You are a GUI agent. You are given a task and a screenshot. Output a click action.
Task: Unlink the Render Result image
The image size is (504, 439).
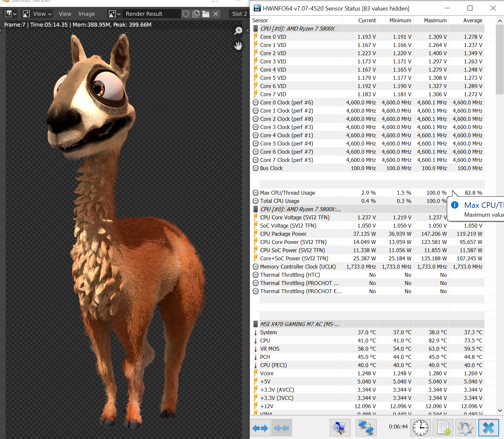[216, 14]
